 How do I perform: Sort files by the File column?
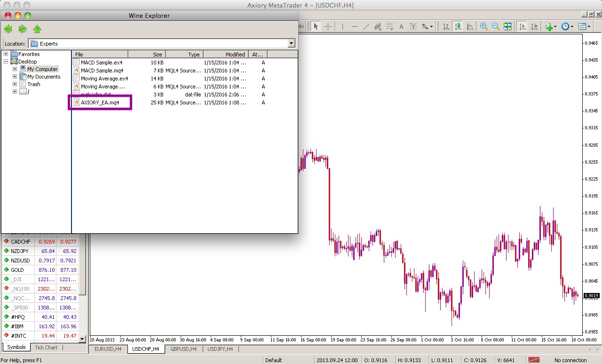100,55
